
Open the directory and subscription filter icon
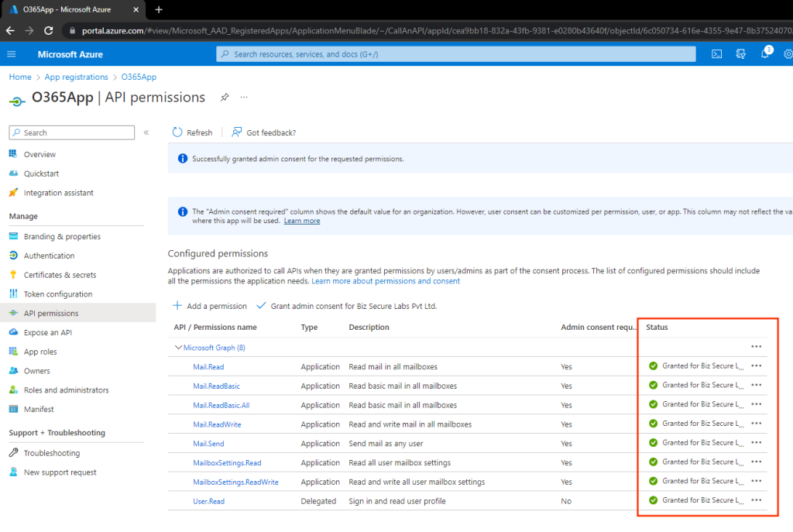point(741,54)
